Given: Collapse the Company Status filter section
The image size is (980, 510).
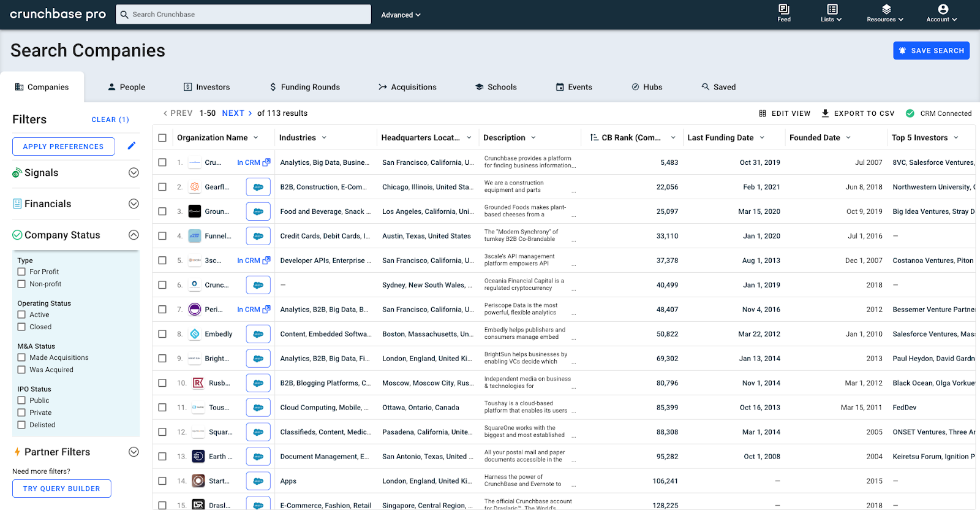Looking at the screenshot, I should click(x=134, y=235).
